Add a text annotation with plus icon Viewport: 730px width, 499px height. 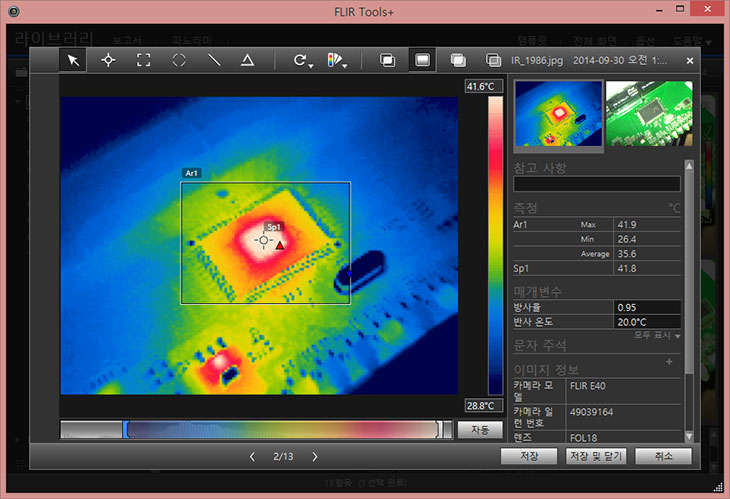click(669, 362)
